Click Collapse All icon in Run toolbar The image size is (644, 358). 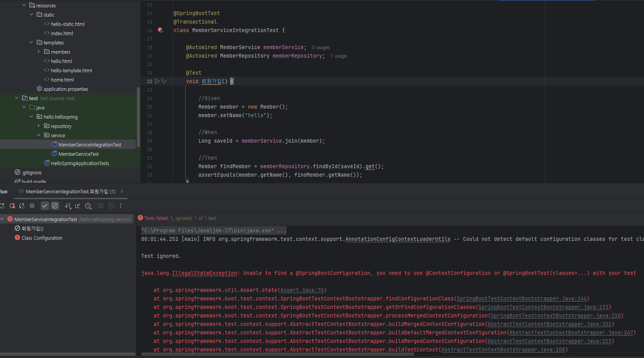78,206
